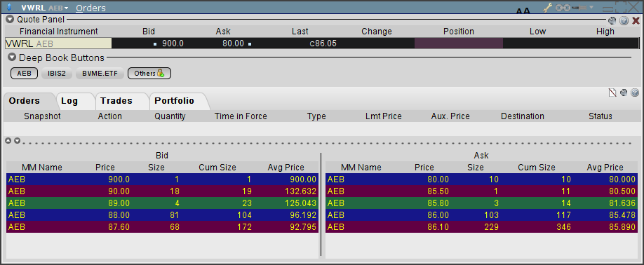Click the Status column header

(x=601, y=116)
